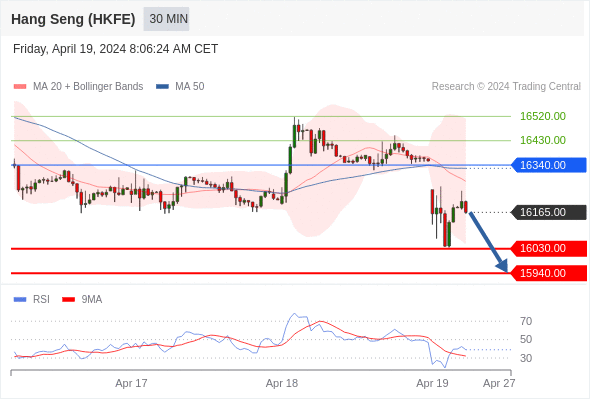This screenshot has height=400, width=590.
Task: Click the RSI 30 axis label
Action: [526, 358]
